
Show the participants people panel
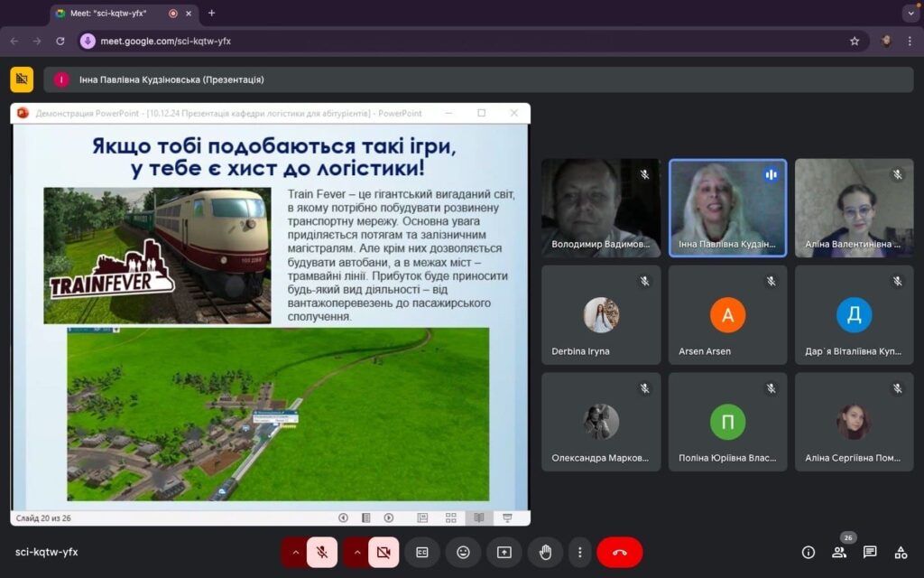pyautogui.click(x=839, y=553)
